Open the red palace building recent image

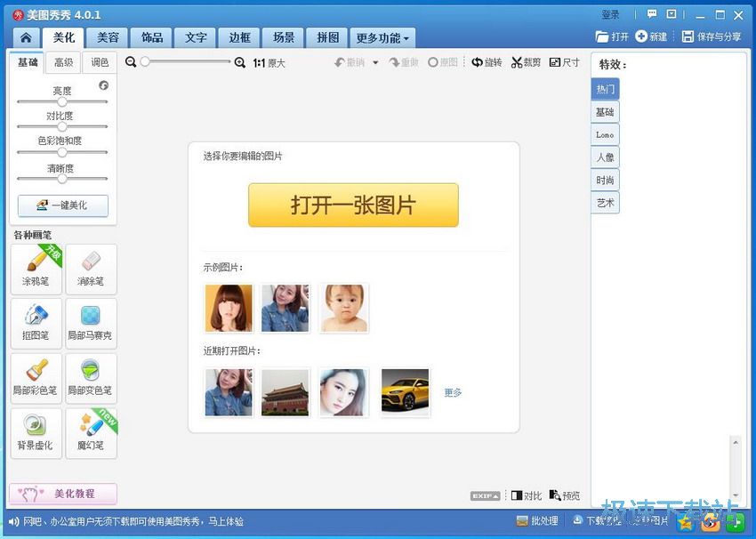(x=285, y=392)
